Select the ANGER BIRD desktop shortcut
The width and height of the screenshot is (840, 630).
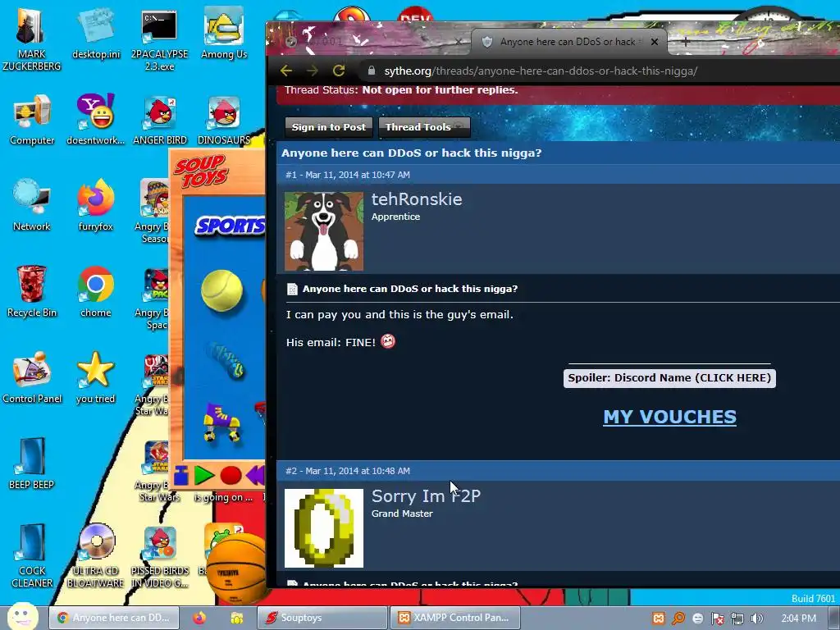pyautogui.click(x=160, y=120)
